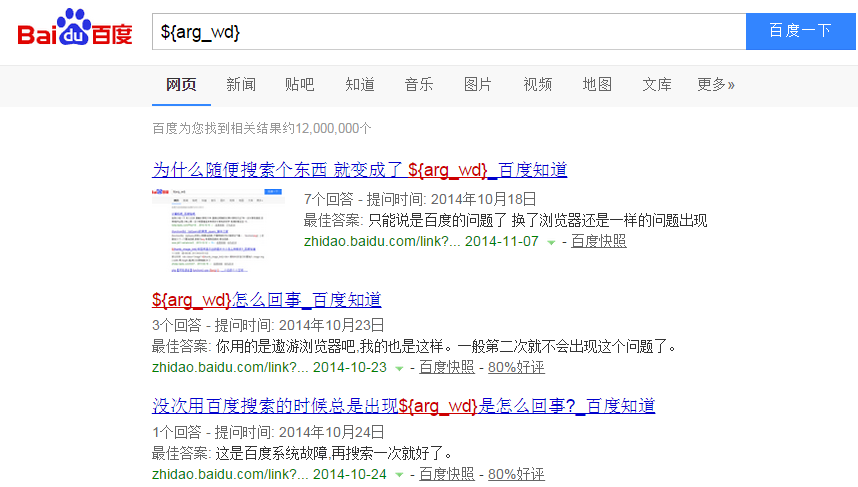Open the 视频 tab
The width and height of the screenshot is (858, 487).
coord(537,85)
